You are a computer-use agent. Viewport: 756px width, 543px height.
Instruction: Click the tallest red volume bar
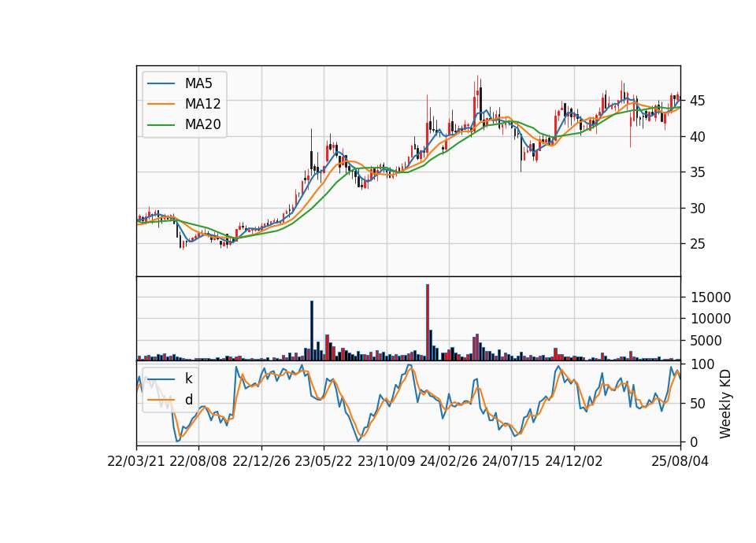[428, 323]
